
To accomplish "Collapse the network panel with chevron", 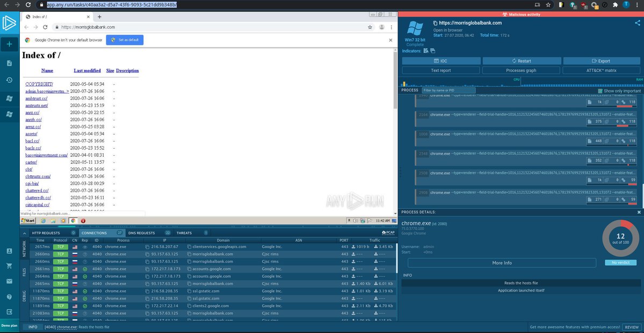I will [x=24, y=233].
